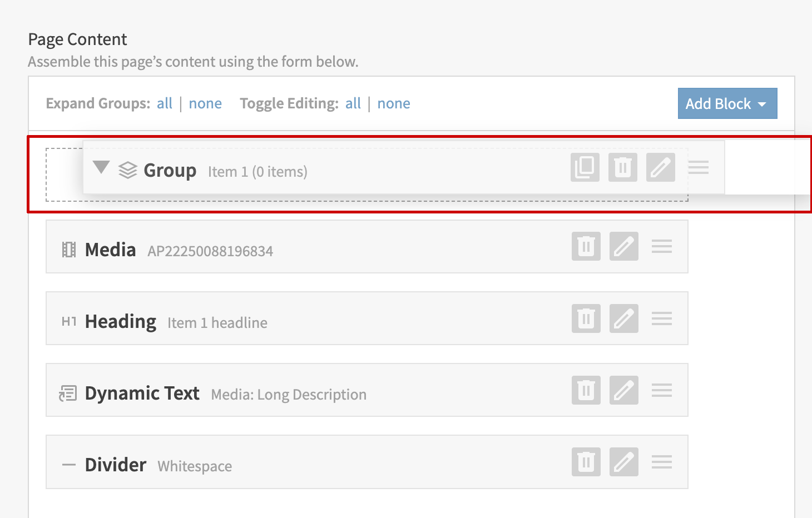Delete the Group block
812x518 pixels.
[622, 167]
